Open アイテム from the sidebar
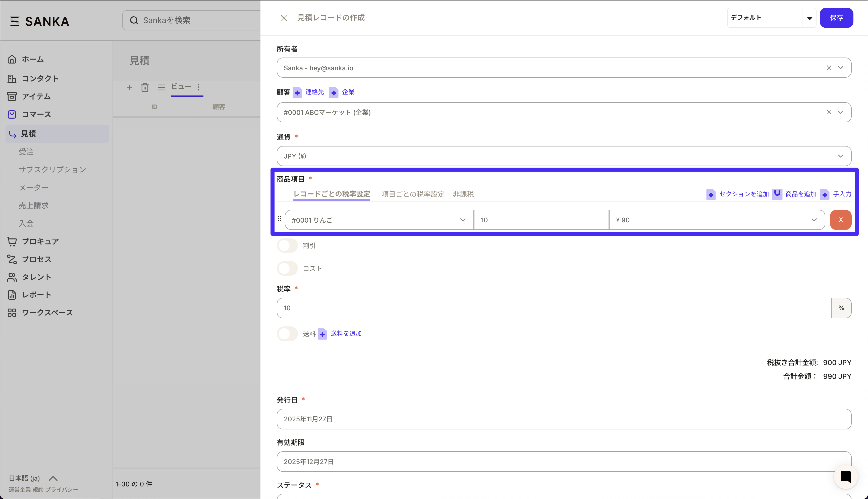The height and width of the screenshot is (499, 868). (x=12, y=96)
